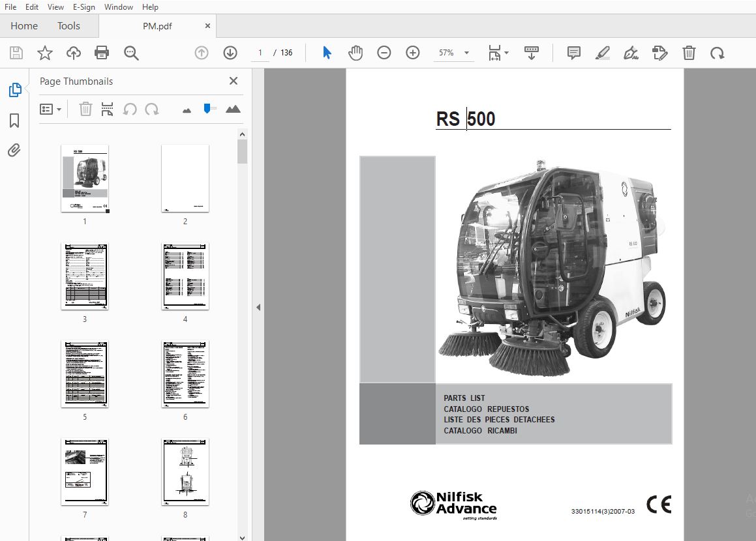Add the file to starred using star icon
The height and width of the screenshot is (541, 756).
point(45,53)
